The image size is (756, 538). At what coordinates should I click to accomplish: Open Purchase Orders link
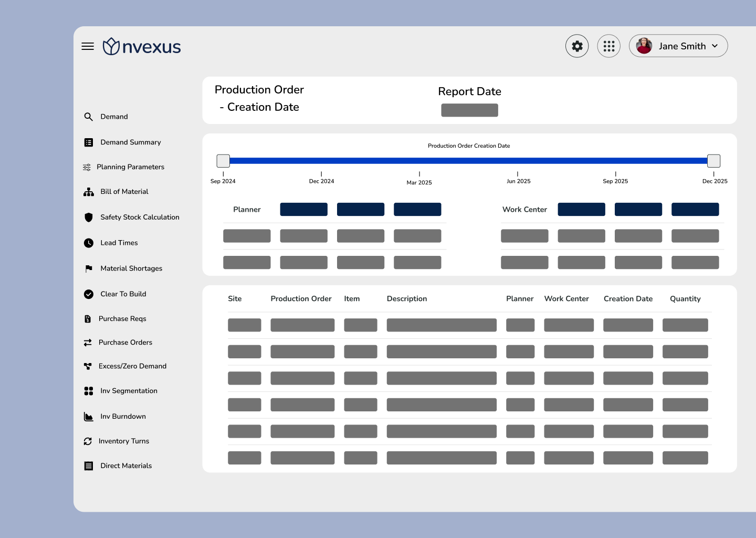pos(125,343)
